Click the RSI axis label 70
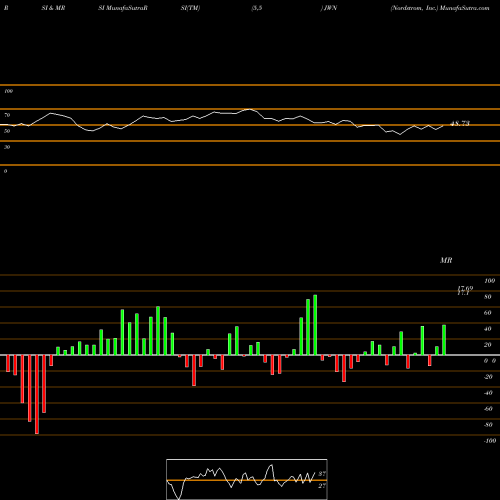The width and height of the screenshot is (500, 500). tap(7, 115)
